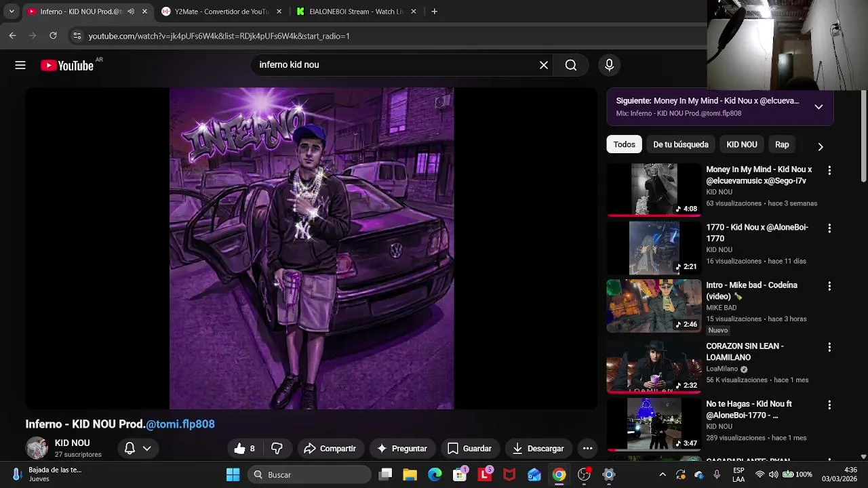The height and width of the screenshot is (488, 868).
Task: Open No te Hagas - Kid Nou title
Action: click(749, 409)
